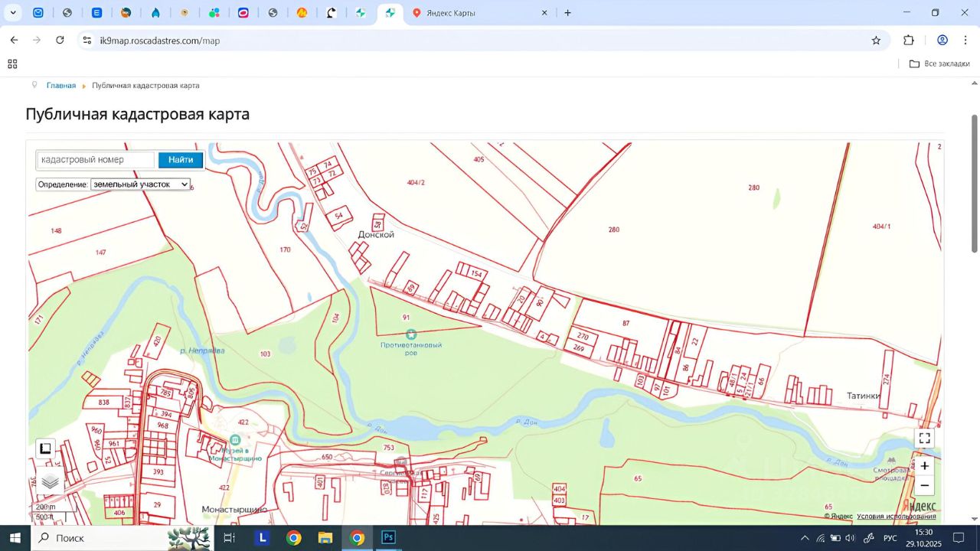
Task: Click the Противотанковый ров landmark marker
Action: click(411, 334)
